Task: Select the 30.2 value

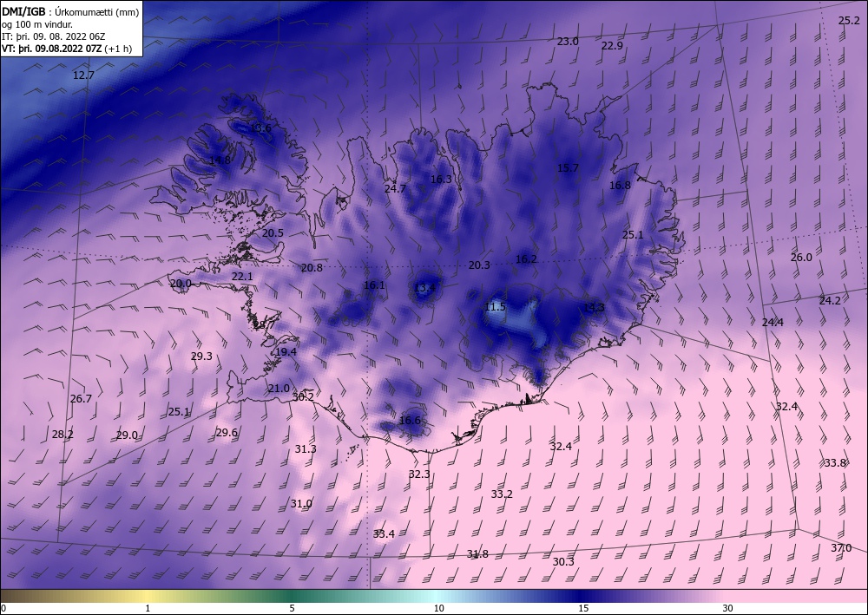Action: point(303,397)
